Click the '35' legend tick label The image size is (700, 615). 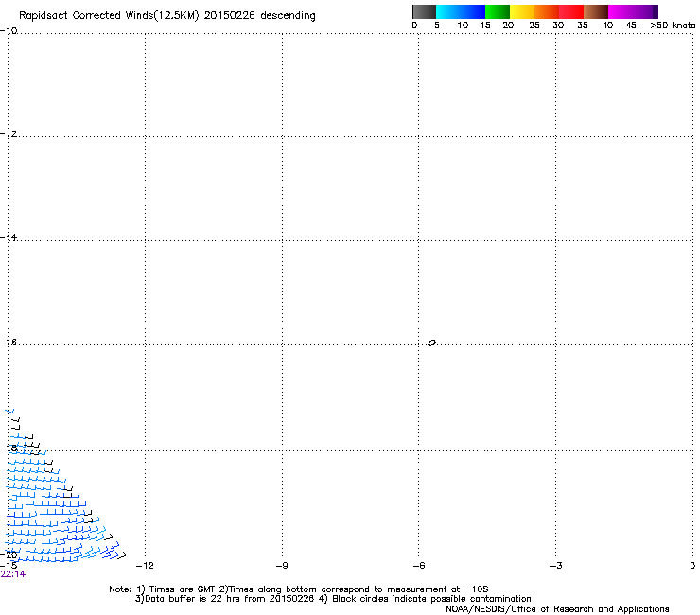click(583, 26)
